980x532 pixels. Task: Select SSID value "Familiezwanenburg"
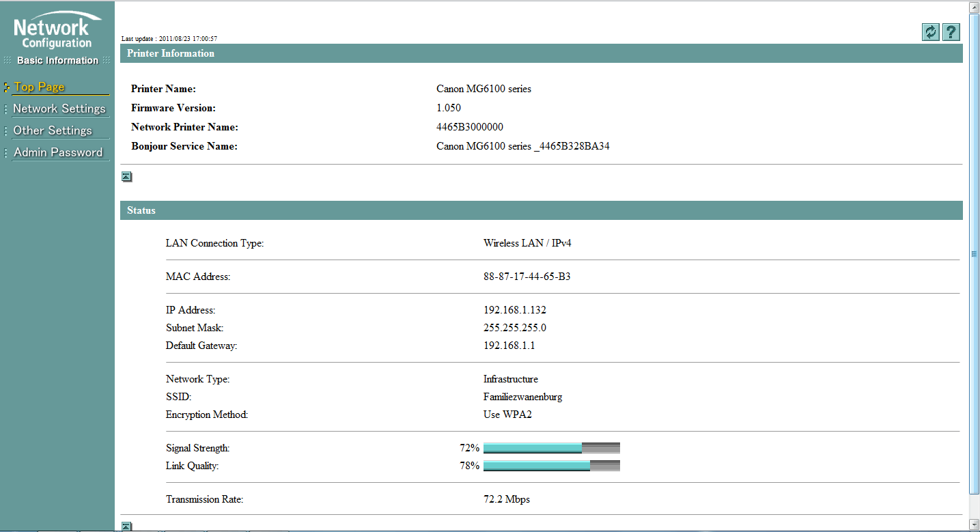point(523,397)
